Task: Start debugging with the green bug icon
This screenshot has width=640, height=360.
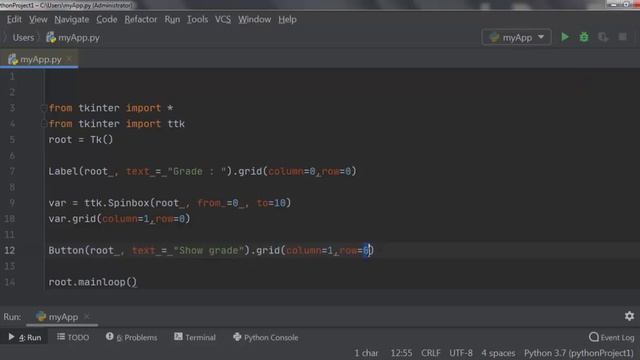Action: coord(584,37)
